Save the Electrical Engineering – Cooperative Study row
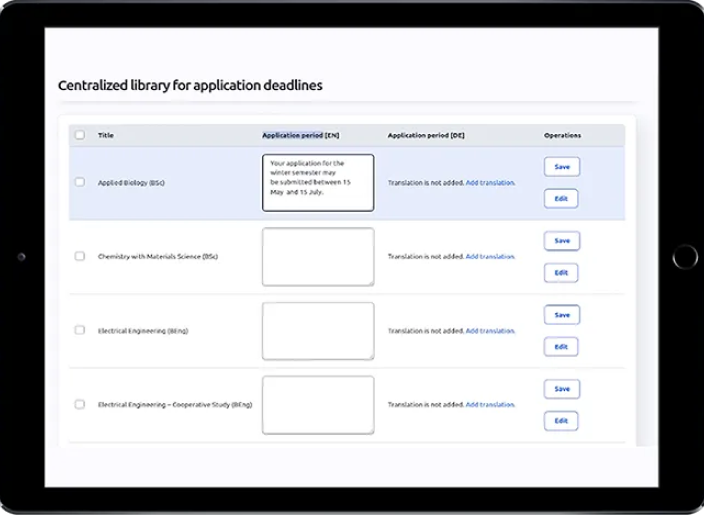Screen dimensions: 704x515 coord(561,389)
